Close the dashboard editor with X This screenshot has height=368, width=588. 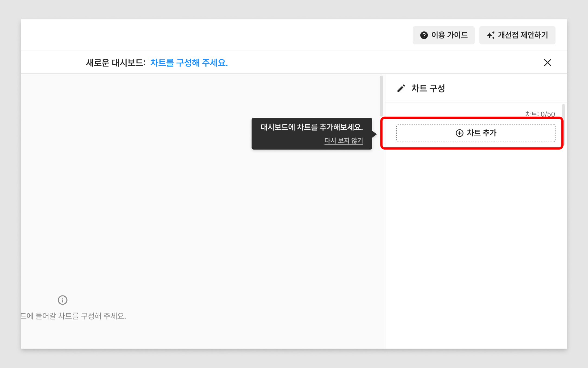tap(547, 63)
